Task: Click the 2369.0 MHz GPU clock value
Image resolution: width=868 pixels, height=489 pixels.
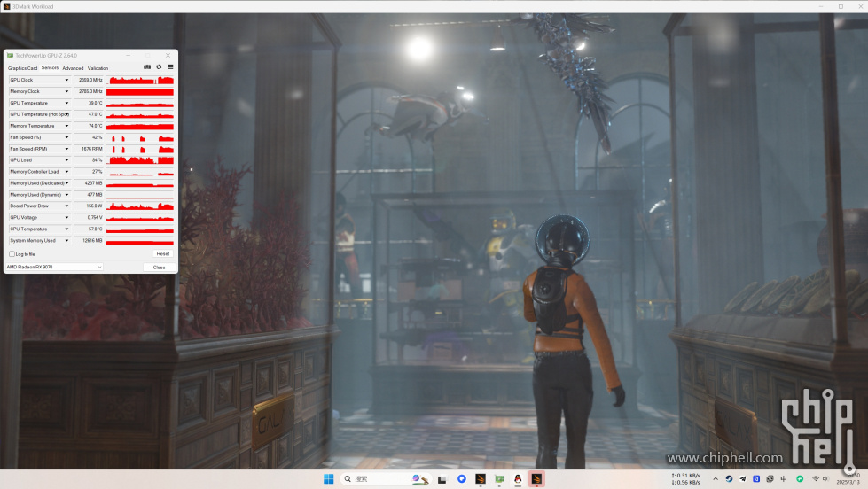Action: pos(89,81)
